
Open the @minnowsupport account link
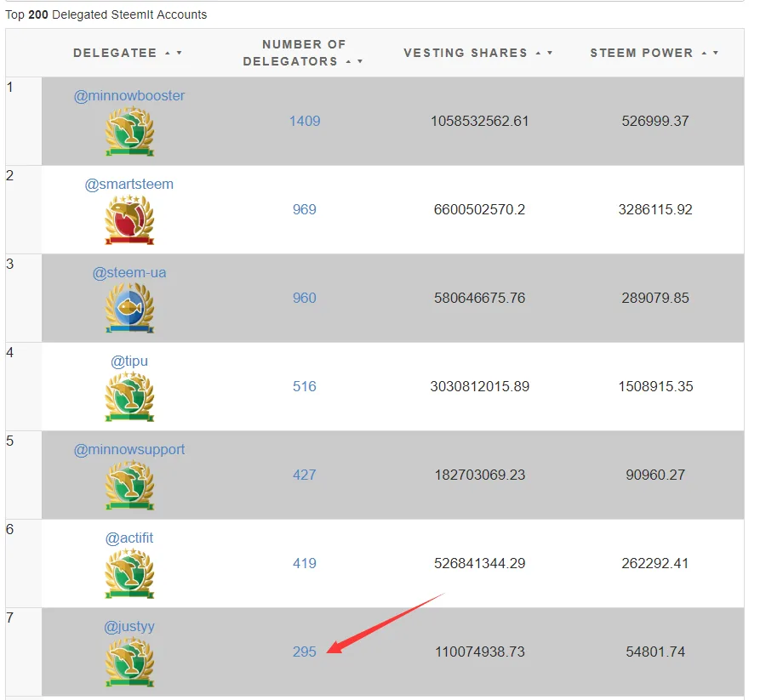129,449
